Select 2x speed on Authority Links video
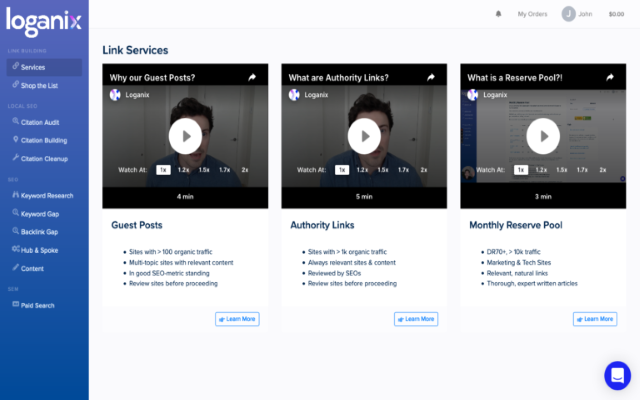The image size is (640, 400). click(x=424, y=170)
